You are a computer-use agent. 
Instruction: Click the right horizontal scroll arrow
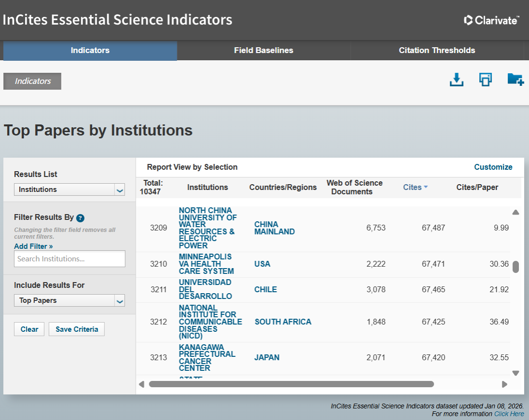point(504,384)
